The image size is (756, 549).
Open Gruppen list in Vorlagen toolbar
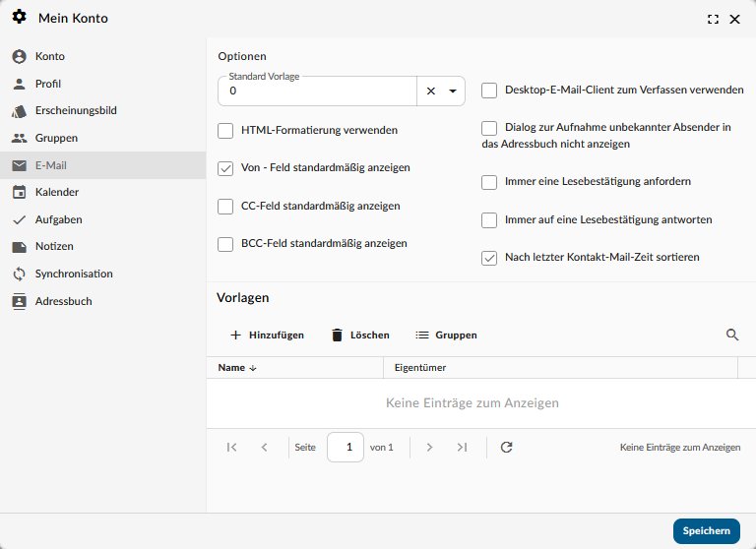[446, 335]
